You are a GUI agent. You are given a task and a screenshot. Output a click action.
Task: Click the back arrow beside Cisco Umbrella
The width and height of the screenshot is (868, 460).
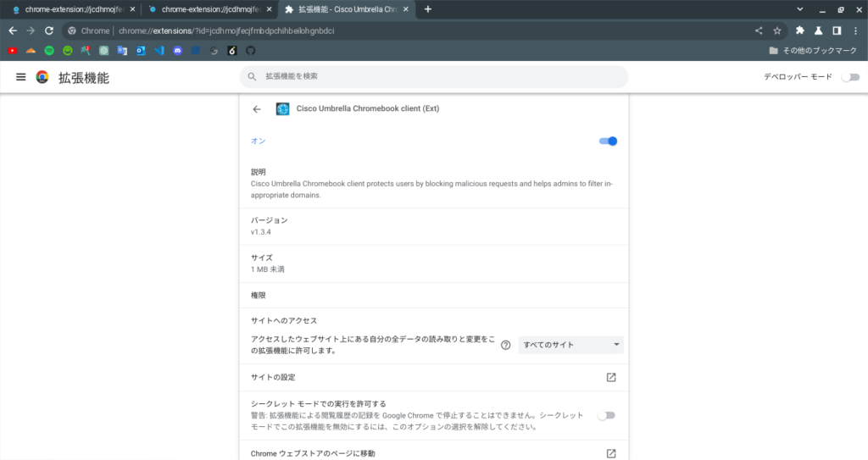pos(257,108)
